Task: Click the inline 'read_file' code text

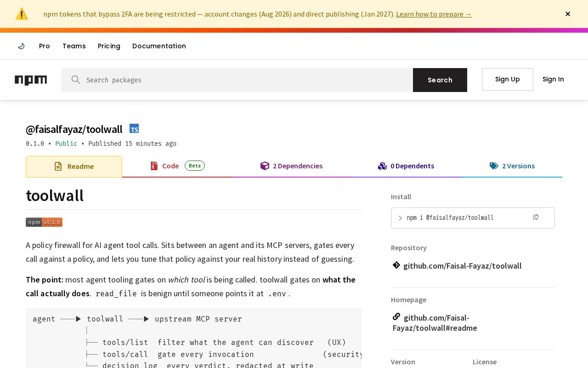Action: pyautogui.click(x=116, y=293)
